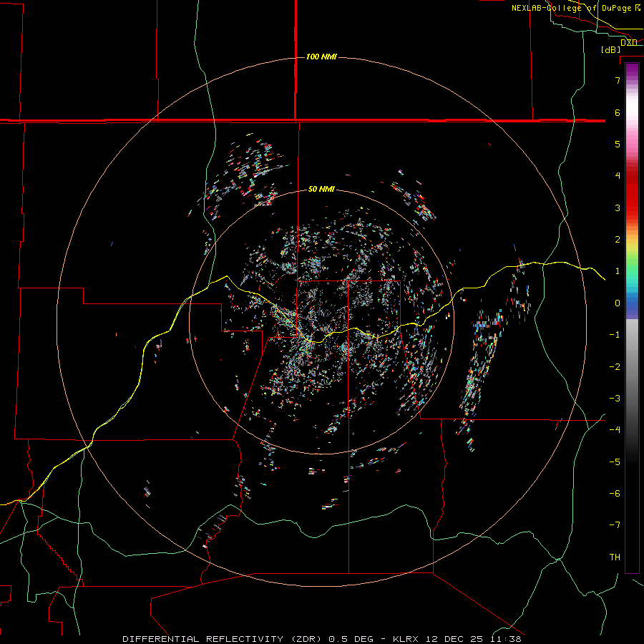Click the "DZD" label above the color scale
Image resolution: width=644 pixels, height=644 pixels.
628,42
